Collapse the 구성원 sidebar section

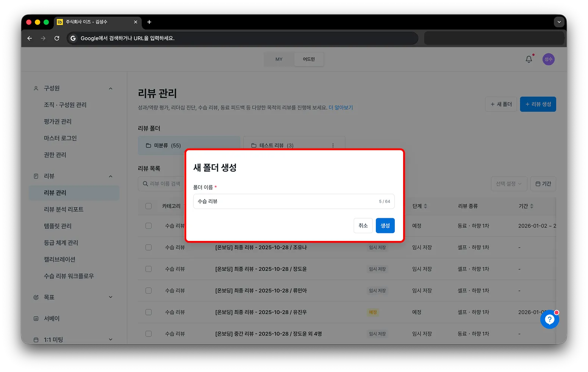coord(111,88)
